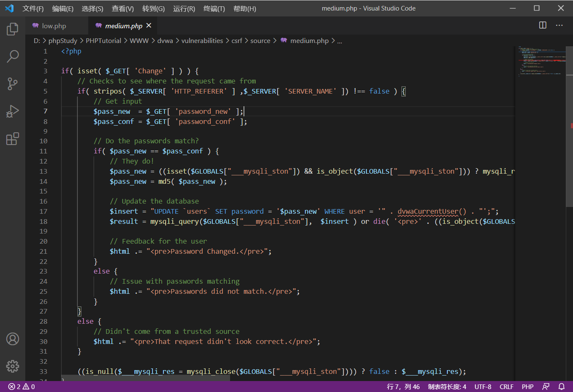The height and width of the screenshot is (392, 573).
Task: Expand the vulnerabilities breadcrumb folder
Action: 202,40
